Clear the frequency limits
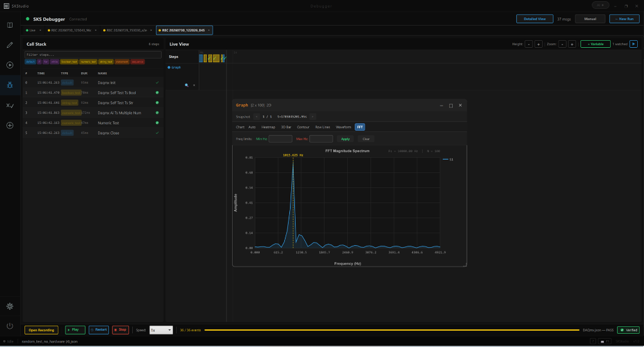 [366, 139]
